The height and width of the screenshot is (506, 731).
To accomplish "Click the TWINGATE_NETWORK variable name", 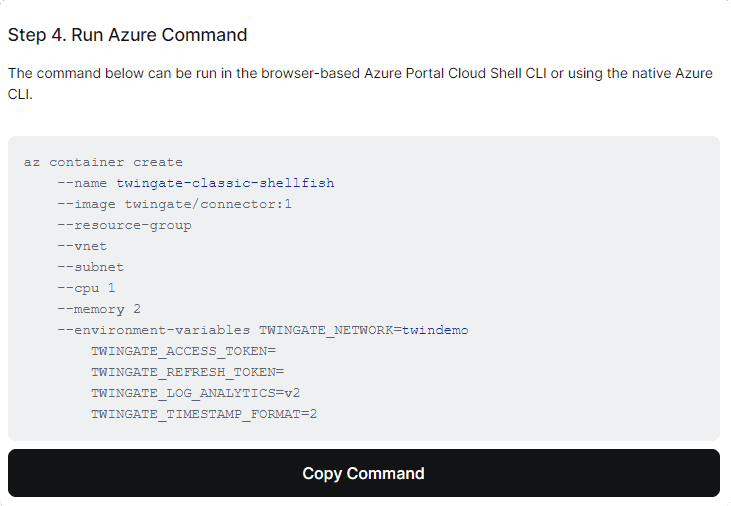I will (326, 330).
